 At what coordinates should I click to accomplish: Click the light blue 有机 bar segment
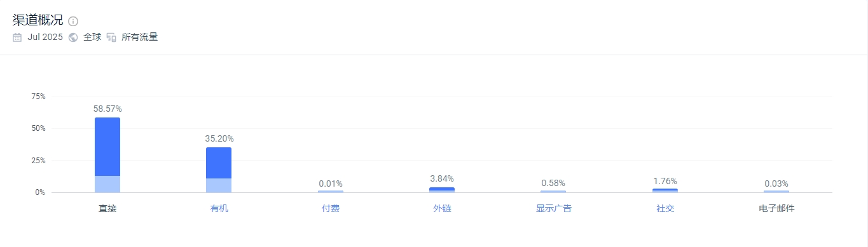pos(219,185)
